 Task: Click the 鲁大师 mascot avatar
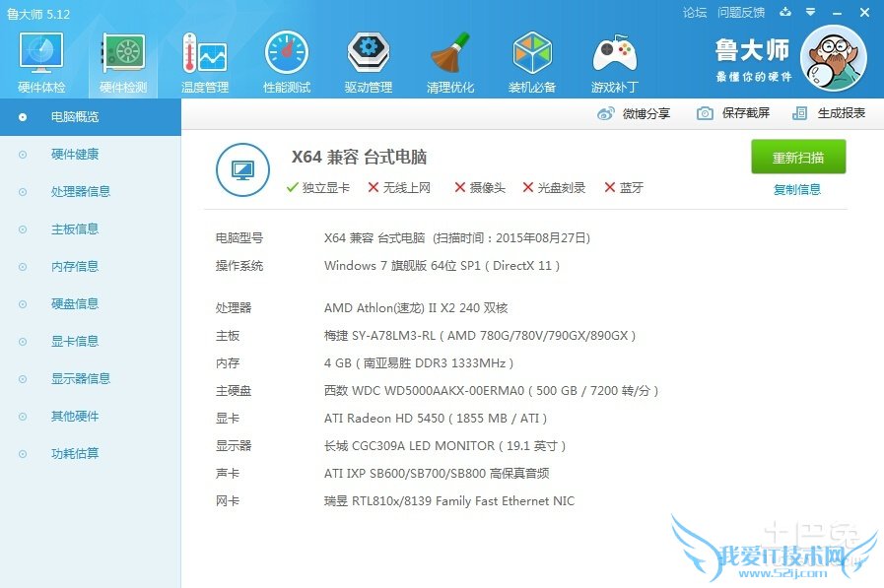(x=834, y=58)
